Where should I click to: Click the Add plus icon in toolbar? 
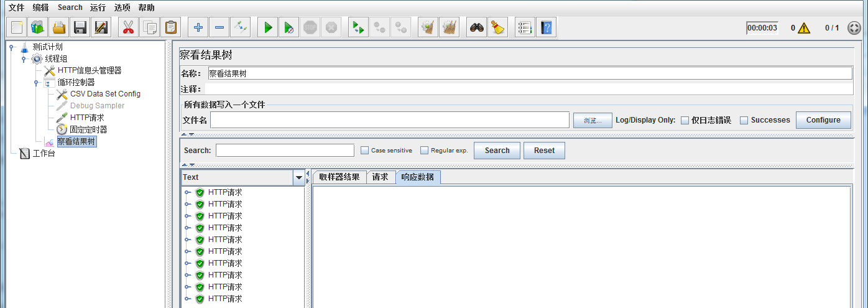click(x=198, y=27)
